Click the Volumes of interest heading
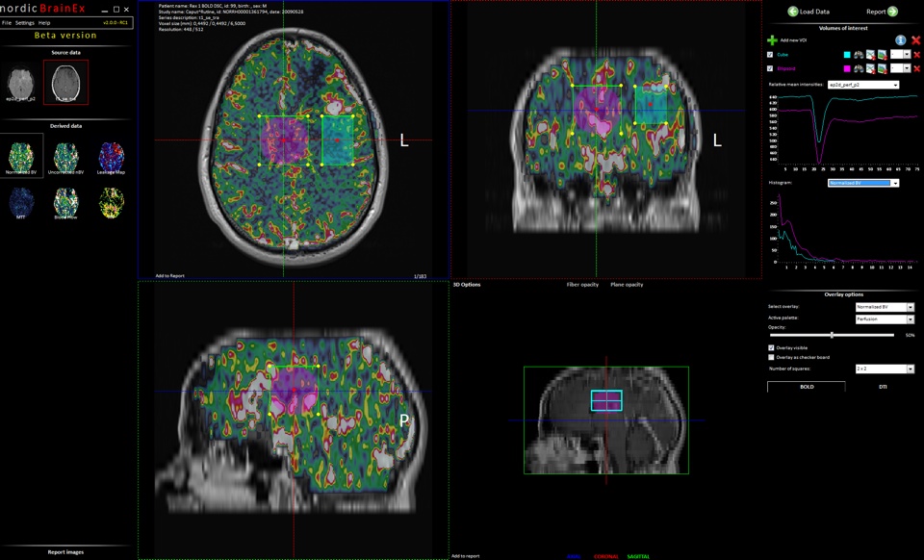Viewport: 924px width, 560px height. tap(843, 28)
